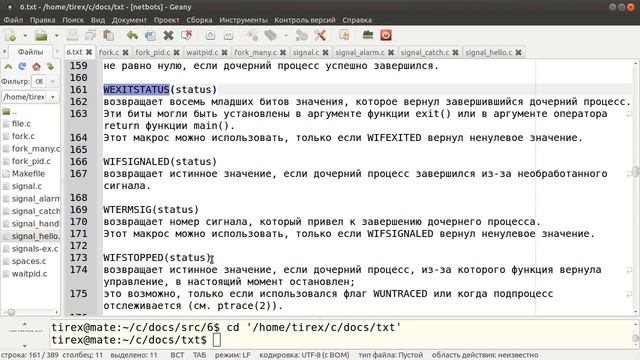Expand the recent files dropdown arrow
Image resolution: width=640 pixels, height=360 pixels.
click(x=56, y=36)
